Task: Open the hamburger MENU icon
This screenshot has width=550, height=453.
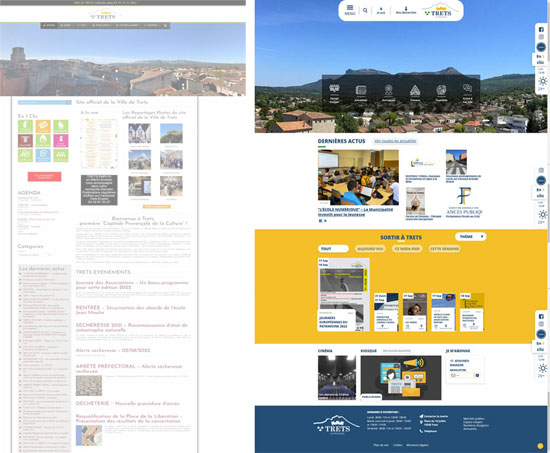Action: click(x=350, y=10)
